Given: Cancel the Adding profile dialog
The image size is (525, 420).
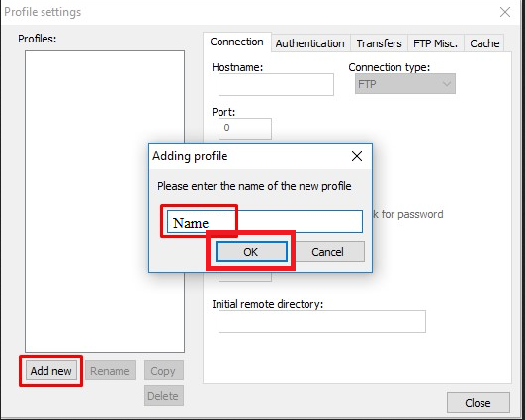Looking at the screenshot, I should tap(327, 252).
